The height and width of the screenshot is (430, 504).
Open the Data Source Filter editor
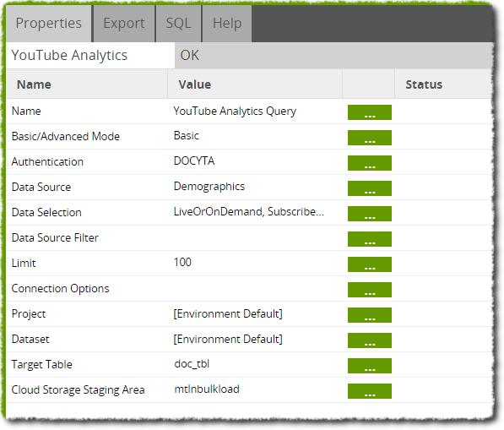pyautogui.click(x=369, y=239)
